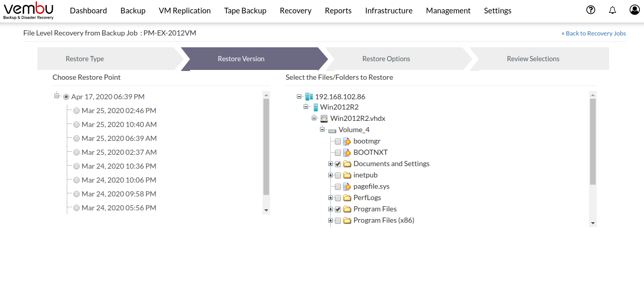
Task: Open the Backup menu
Action: click(133, 10)
